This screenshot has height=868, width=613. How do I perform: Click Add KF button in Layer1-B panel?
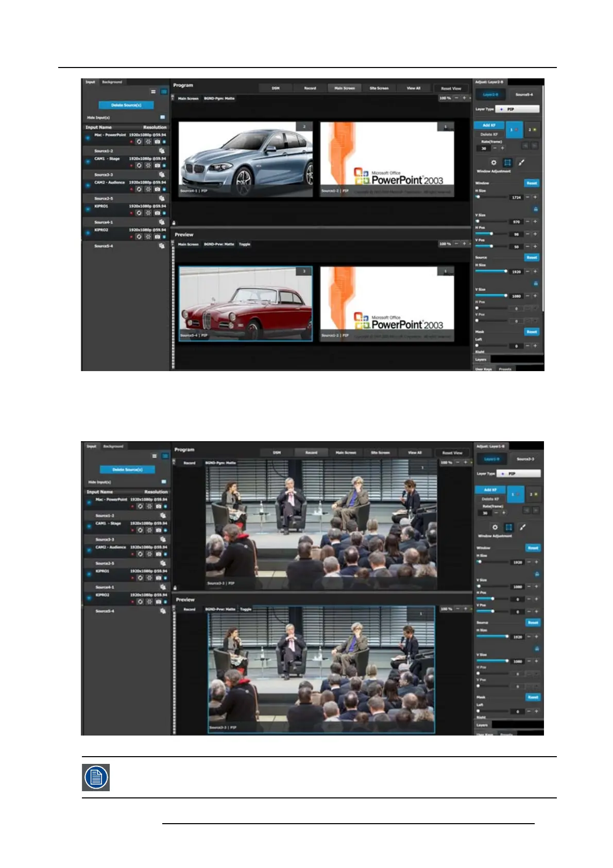coord(490,490)
